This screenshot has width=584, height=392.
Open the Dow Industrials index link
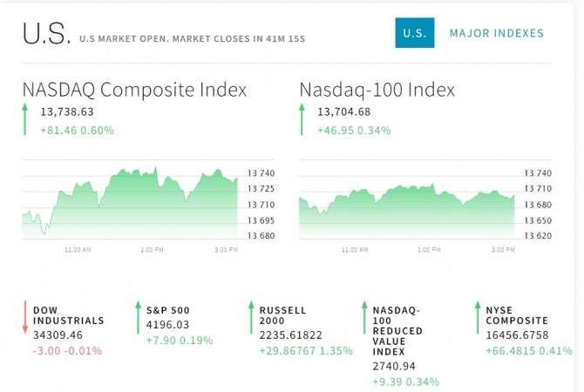tap(69, 315)
